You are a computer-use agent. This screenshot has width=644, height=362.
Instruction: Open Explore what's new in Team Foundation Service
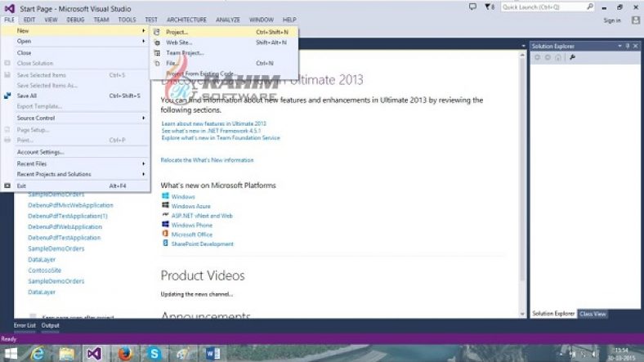pyautogui.click(x=221, y=138)
